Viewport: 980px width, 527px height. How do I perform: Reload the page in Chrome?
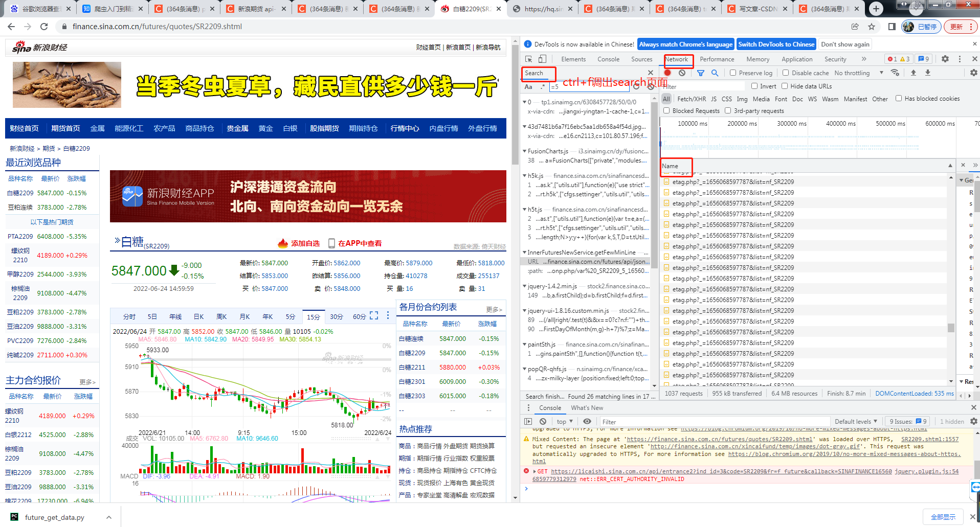point(44,27)
